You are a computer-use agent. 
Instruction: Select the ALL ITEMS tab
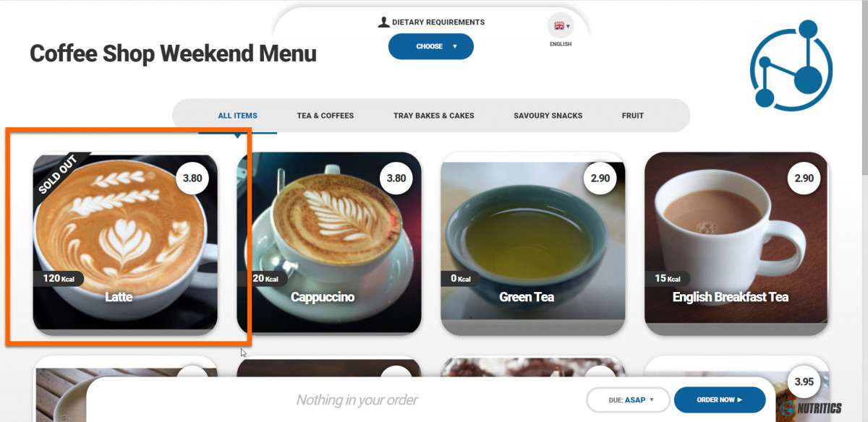pyautogui.click(x=238, y=116)
